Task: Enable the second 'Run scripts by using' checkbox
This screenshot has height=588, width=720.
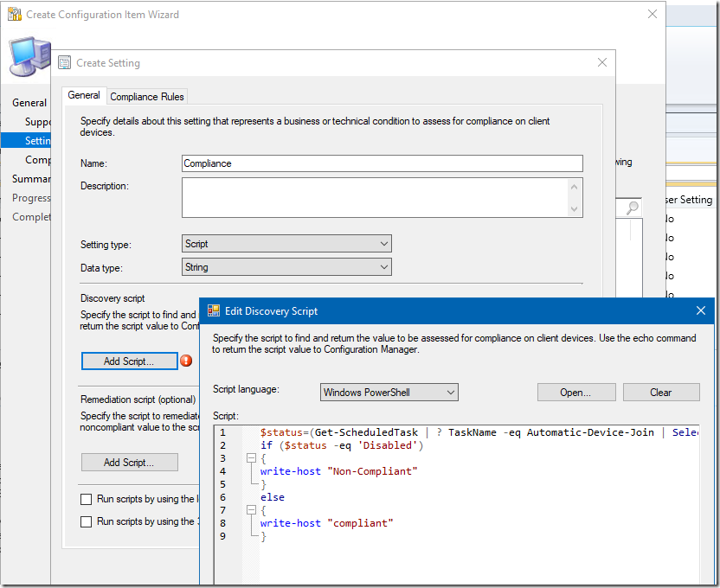Action: tap(86, 521)
